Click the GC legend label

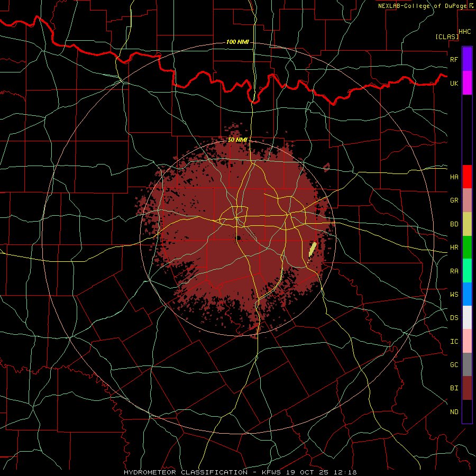click(454, 365)
